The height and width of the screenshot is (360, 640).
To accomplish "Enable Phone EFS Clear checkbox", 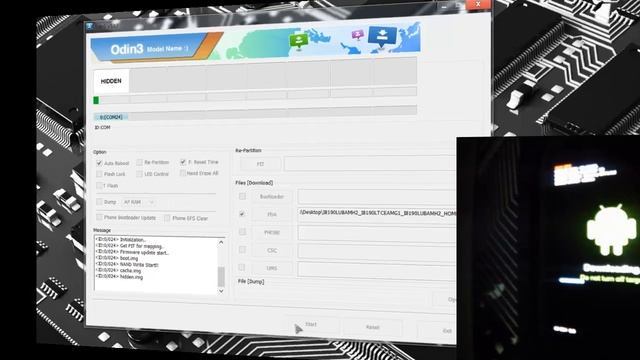I will pyautogui.click(x=167, y=218).
